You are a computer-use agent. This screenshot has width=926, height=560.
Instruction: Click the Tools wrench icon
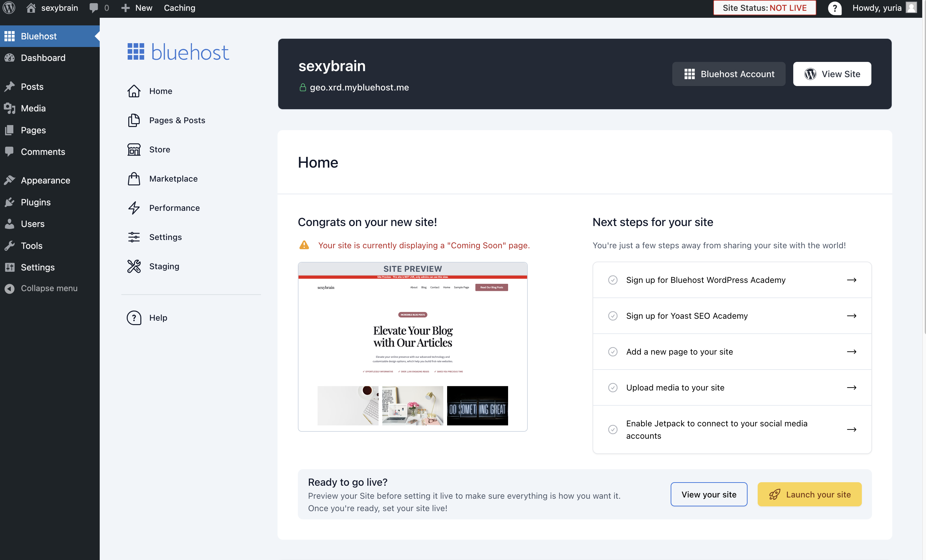click(10, 246)
